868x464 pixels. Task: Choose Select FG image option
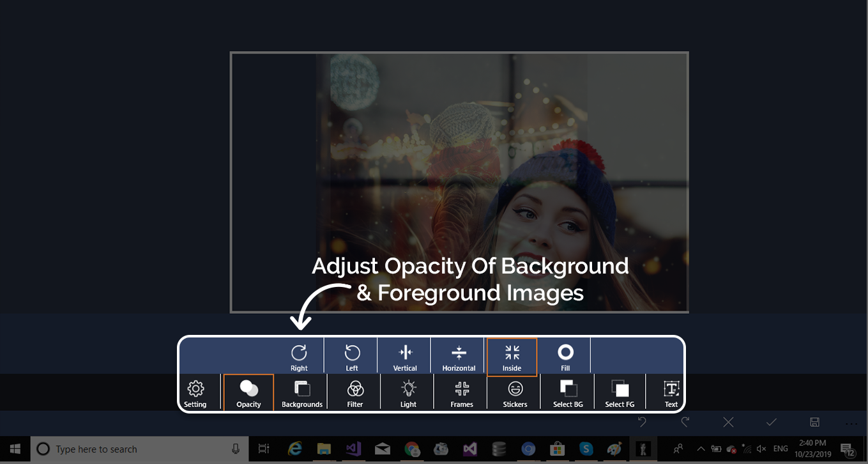(620, 392)
